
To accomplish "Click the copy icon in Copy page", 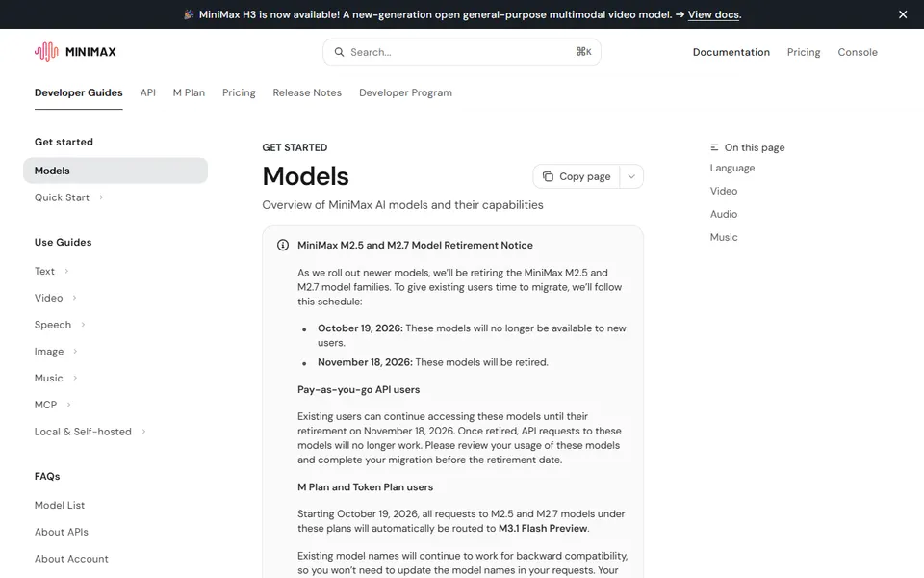I will click(x=548, y=176).
